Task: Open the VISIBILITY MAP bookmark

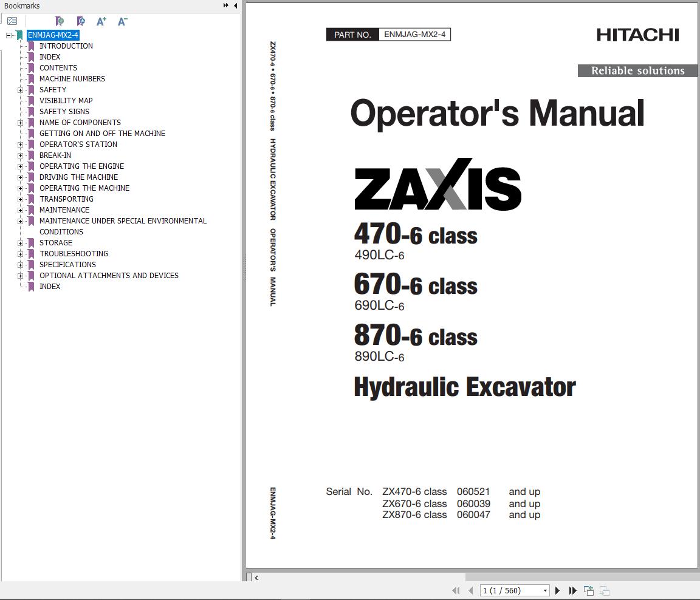Action: (x=66, y=100)
